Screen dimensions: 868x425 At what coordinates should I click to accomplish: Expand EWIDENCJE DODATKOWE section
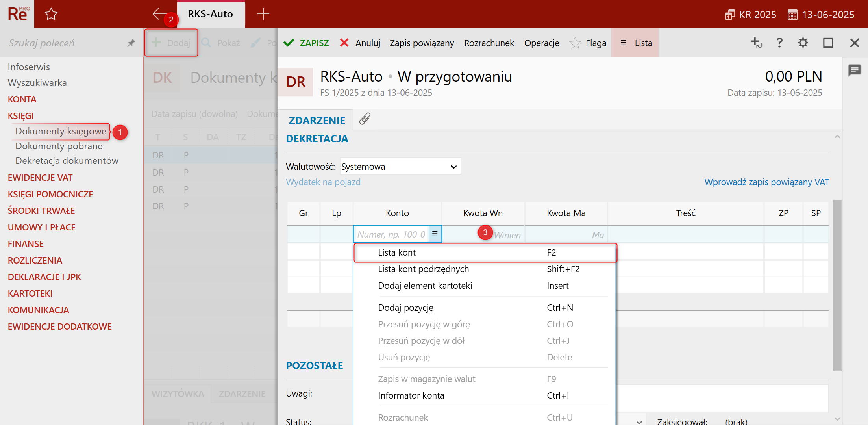pyautogui.click(x=60, y=327)
